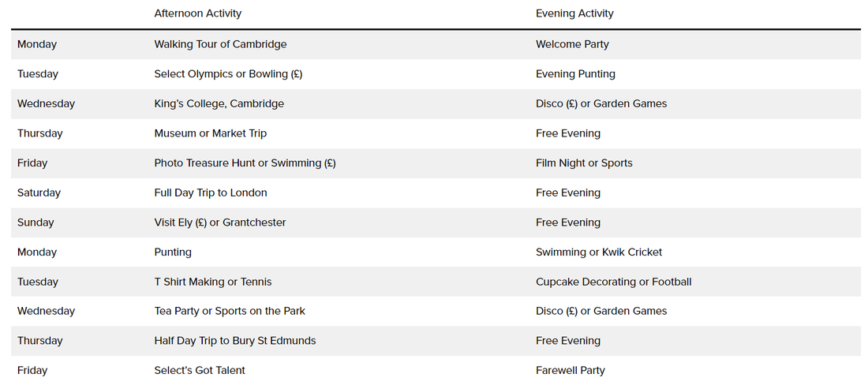Click the Evening Punting entry
868x385 pixels.
[575, 74]
